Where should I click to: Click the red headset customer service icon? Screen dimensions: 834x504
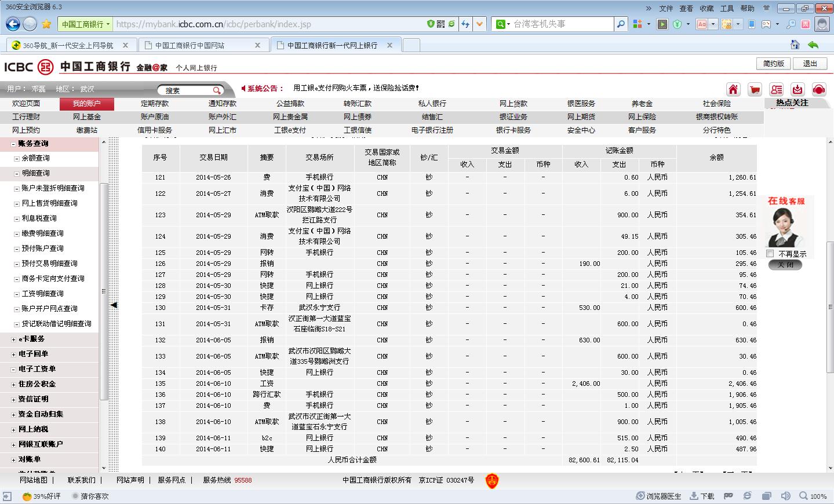pyautogui.click(x=819, y=89)
